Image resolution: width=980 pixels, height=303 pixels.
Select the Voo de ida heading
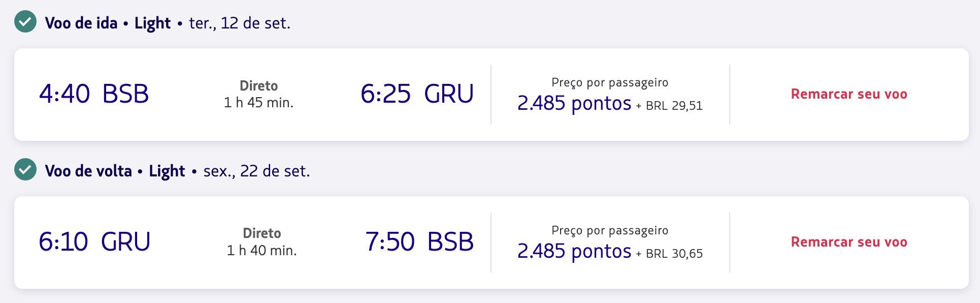[x=81, y=23]
